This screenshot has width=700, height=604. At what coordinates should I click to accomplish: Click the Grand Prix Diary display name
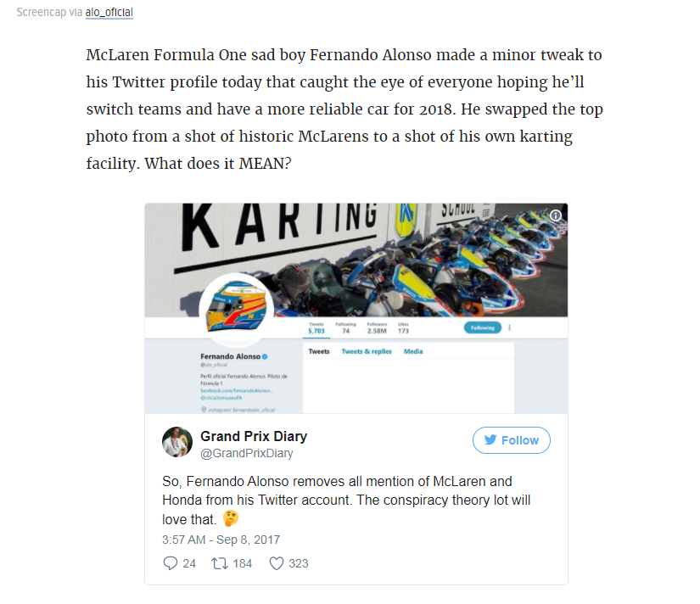pyautogui.click(x=253, y=436)
